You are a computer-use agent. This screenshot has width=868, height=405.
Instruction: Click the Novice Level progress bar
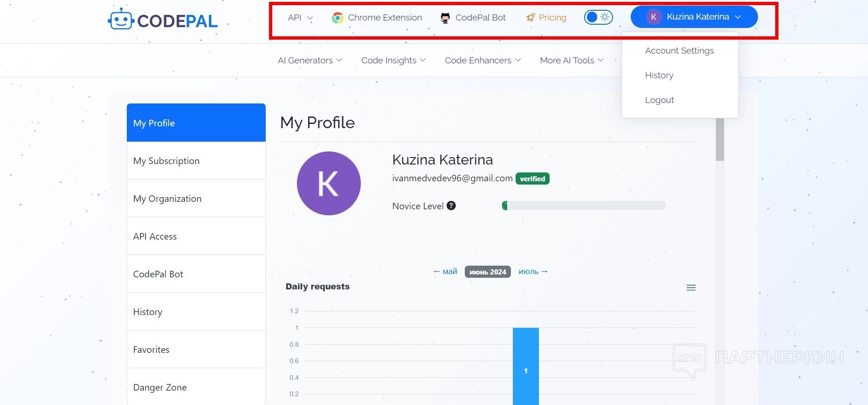584,206
